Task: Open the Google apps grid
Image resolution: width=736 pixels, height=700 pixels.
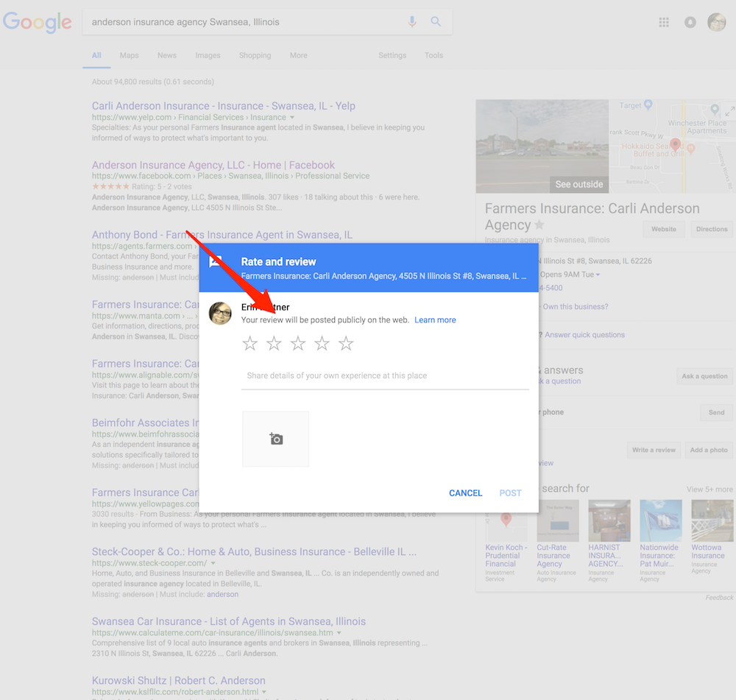Action: [x=664, y=22]
